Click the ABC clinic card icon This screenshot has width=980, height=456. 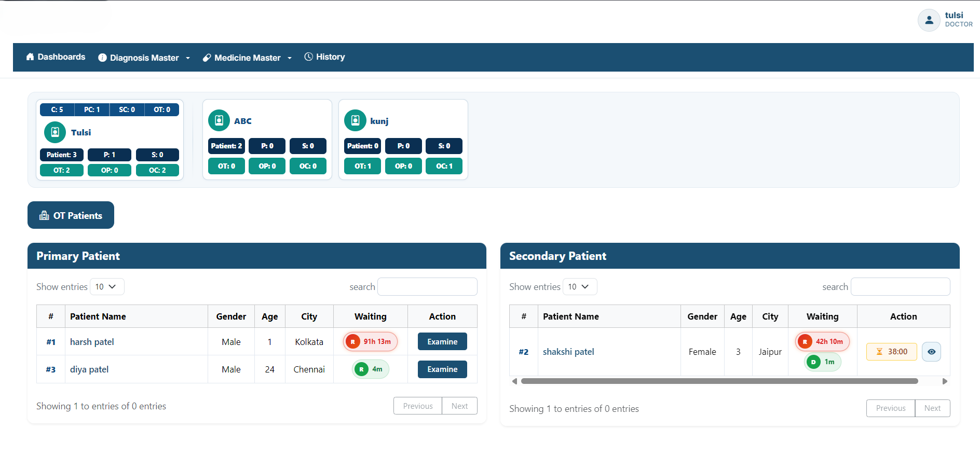tap(219, 120)
